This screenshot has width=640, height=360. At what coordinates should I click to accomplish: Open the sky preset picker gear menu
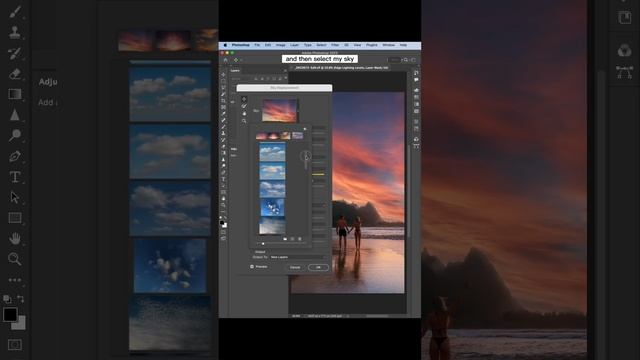[x=305, y=129]
